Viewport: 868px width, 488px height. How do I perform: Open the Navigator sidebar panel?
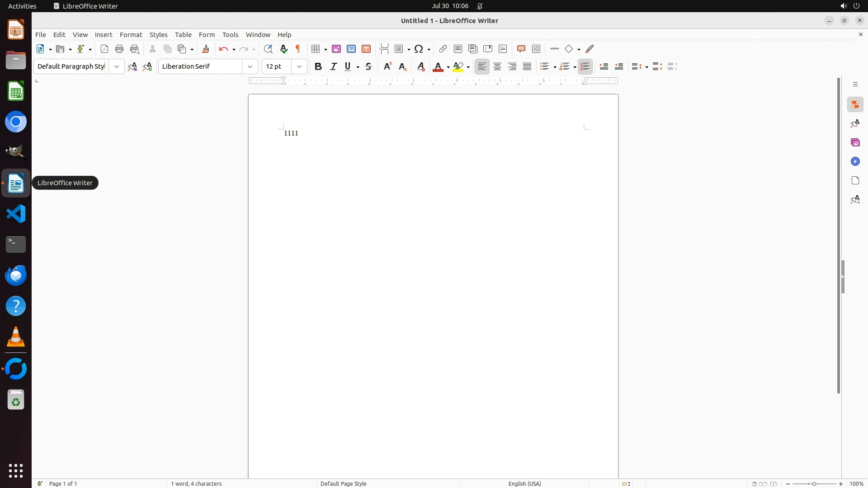(855, 162)
